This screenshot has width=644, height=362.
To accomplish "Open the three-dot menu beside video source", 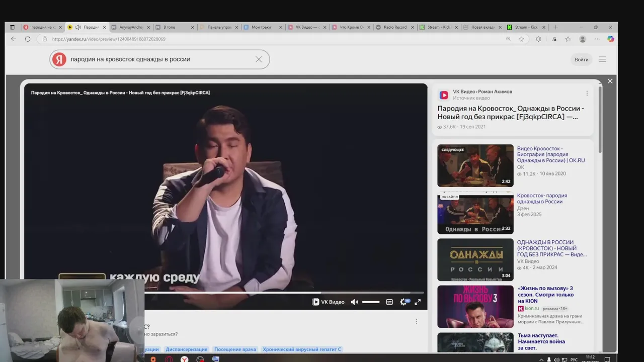I will pyautogui.click(x=587, y=94).
